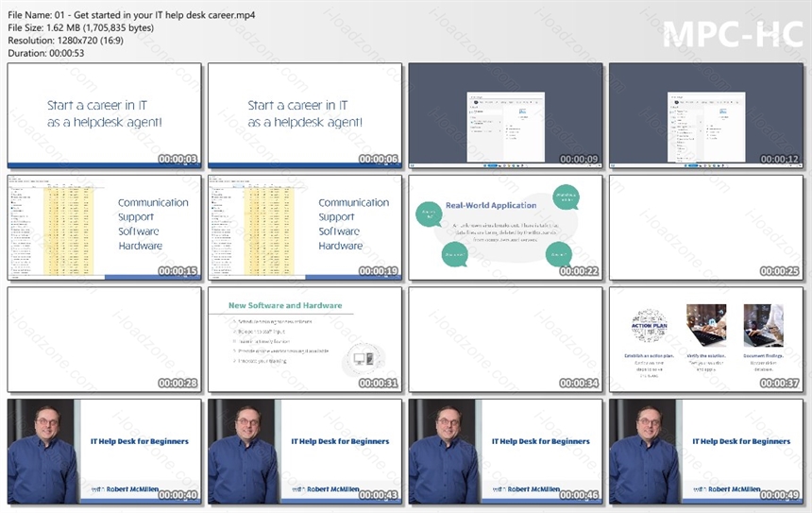Image resolution: width=812 pixels, height=513 pixels.
Task: Open the presenter frame at 00:00:49
Action: (706, 452)
